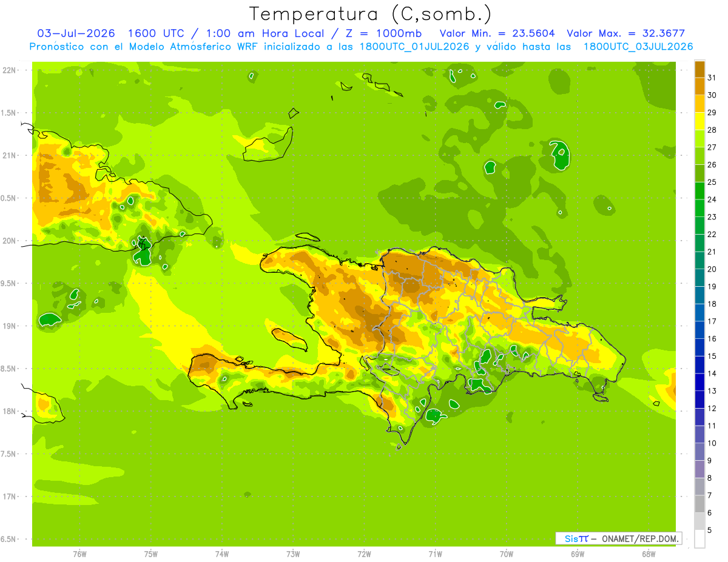The width and height of the screenshot is (728, 562).
Task: Click the 72W longitude axis label
Action: click(x=364, y=554)
